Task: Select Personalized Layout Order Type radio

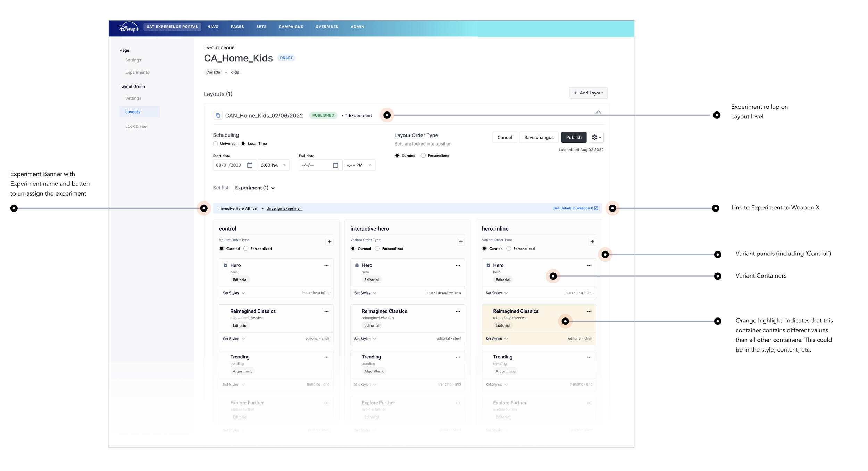Action: coord(423,156)
